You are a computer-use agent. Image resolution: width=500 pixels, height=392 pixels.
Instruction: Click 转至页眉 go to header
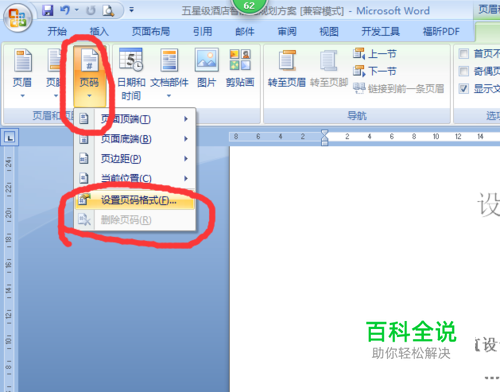[287, 69]
